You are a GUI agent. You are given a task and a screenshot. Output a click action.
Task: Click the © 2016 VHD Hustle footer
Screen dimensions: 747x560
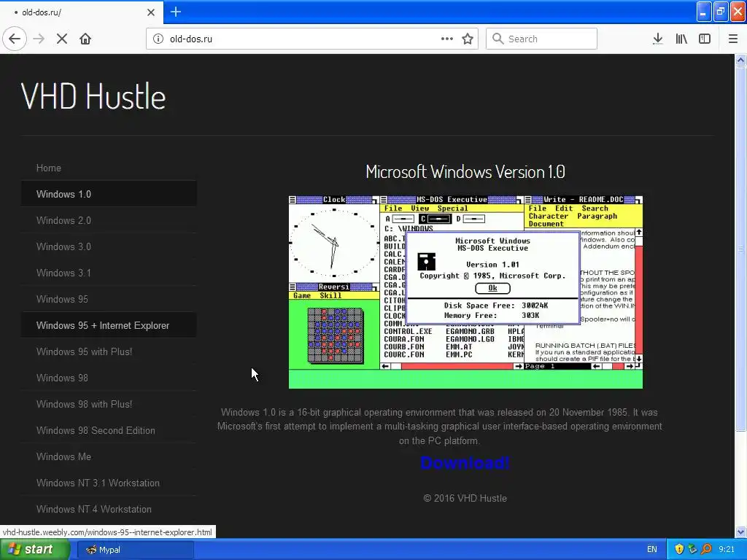pos(465,499)
